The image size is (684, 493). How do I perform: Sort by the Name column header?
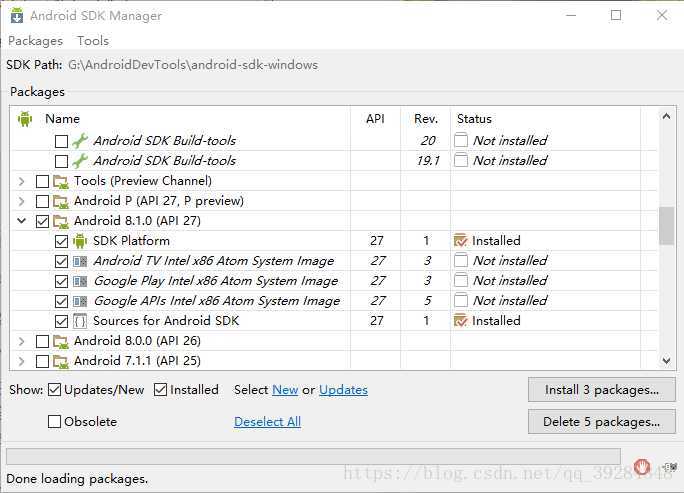[x=62, y=119]
